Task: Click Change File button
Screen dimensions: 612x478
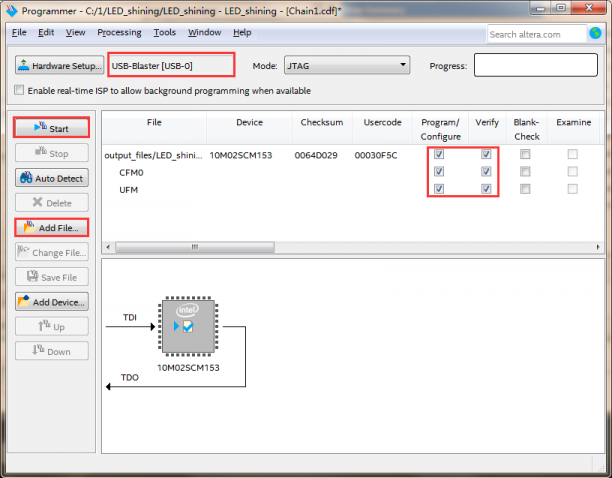Action: (x=52, y=252)
